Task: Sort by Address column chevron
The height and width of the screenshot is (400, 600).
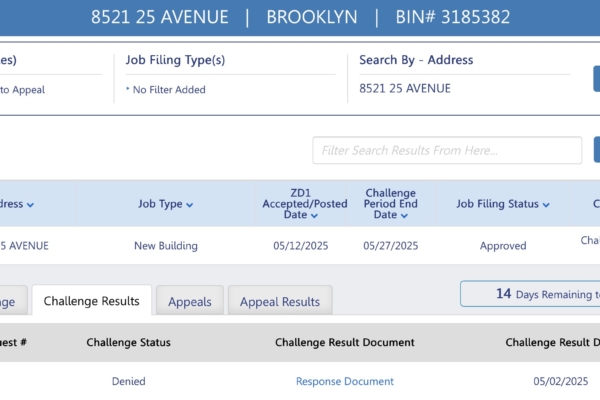Action: pos(30,205)
